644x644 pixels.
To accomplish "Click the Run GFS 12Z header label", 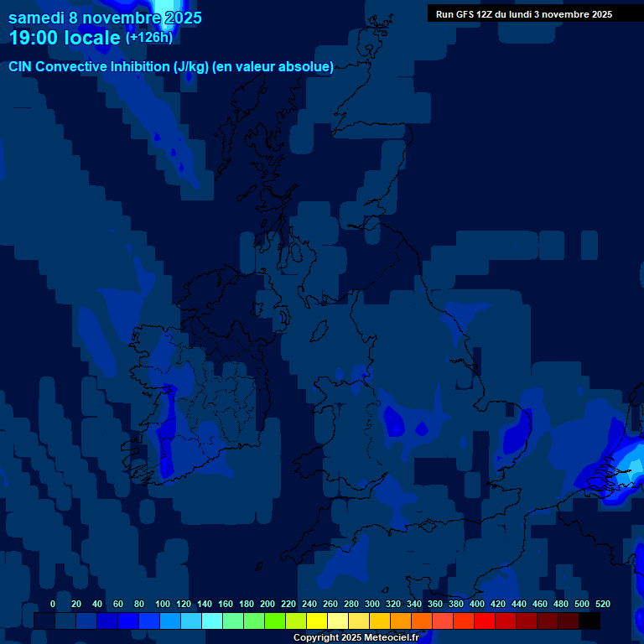I will pos(523,14).
